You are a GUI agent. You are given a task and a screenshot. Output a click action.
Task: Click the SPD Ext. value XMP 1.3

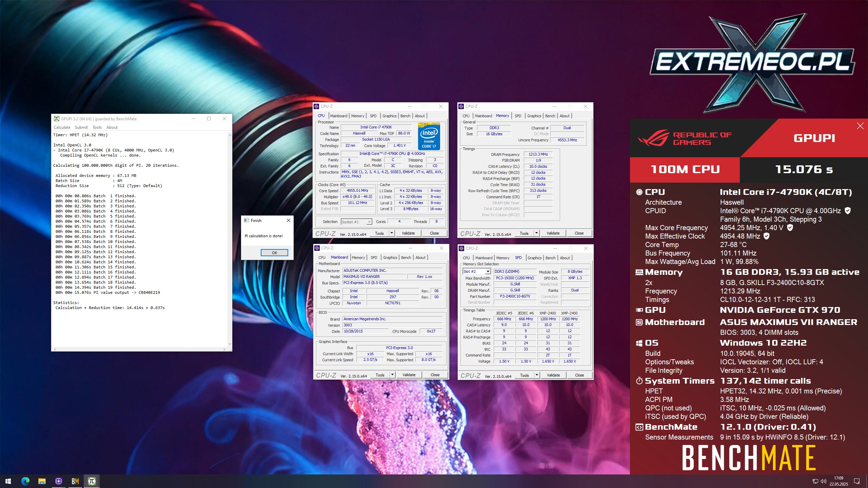575,278
